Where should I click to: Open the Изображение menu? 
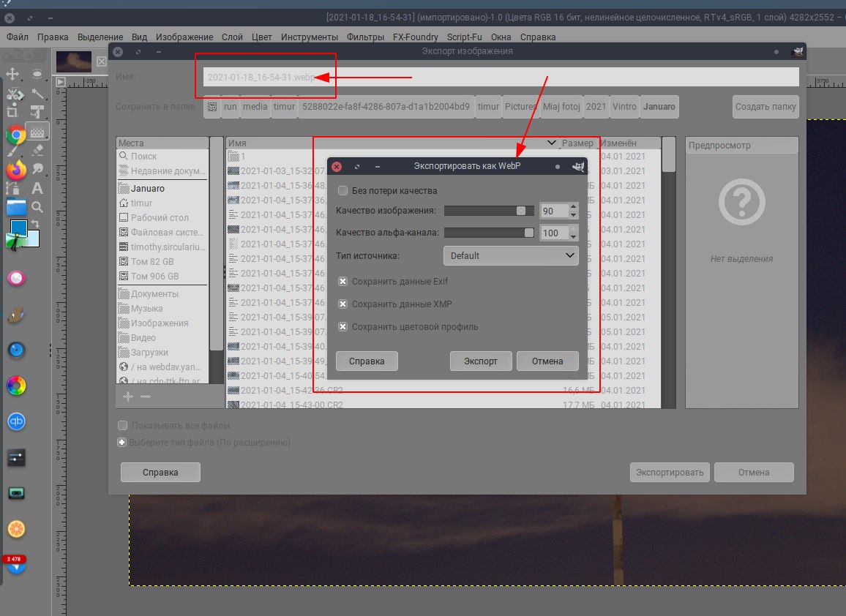tap(184, 37)
